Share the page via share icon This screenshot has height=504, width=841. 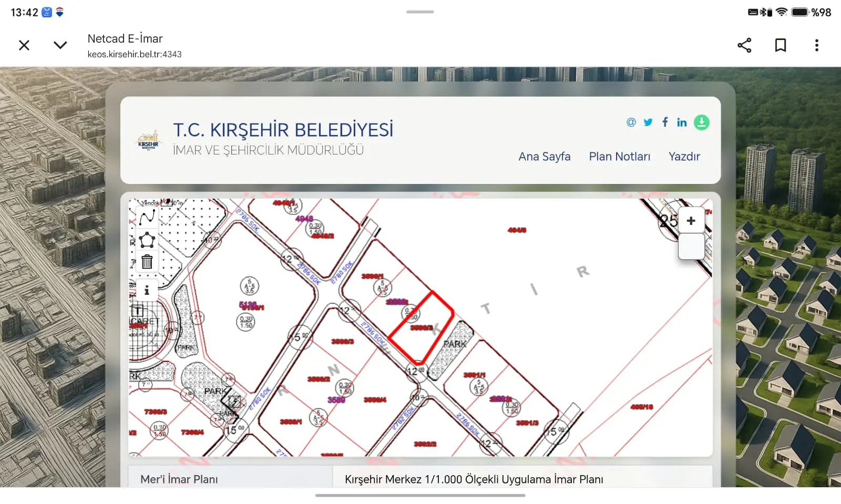tap(744, 45)
